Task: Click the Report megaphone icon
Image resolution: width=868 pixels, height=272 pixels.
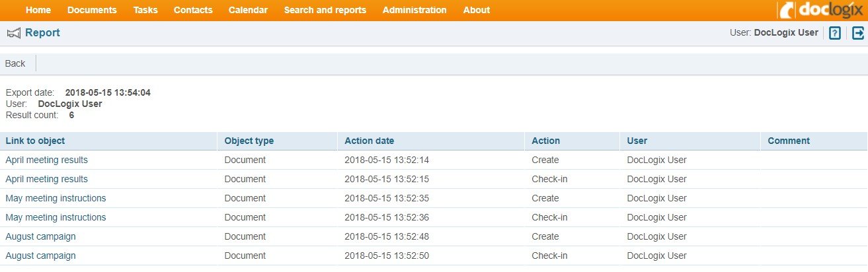Action: point(13,33)
